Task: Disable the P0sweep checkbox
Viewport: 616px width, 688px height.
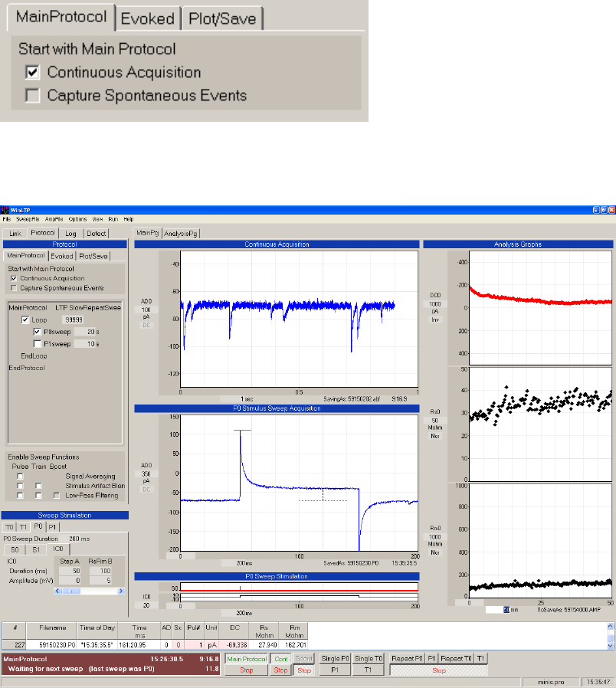Action: click(37, 332)
